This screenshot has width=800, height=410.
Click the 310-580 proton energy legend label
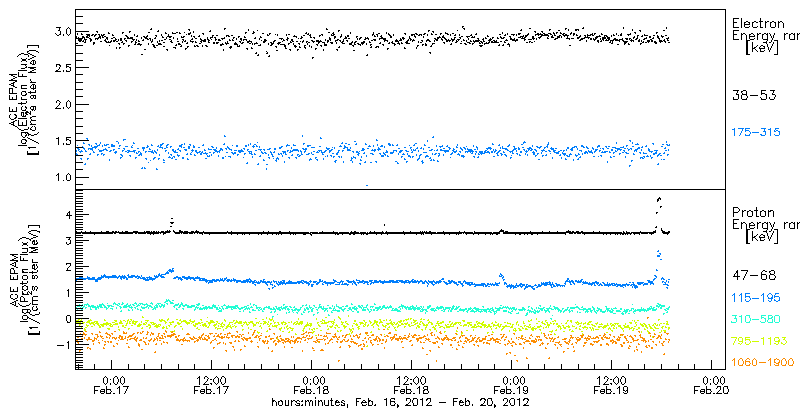pos(756,319)
